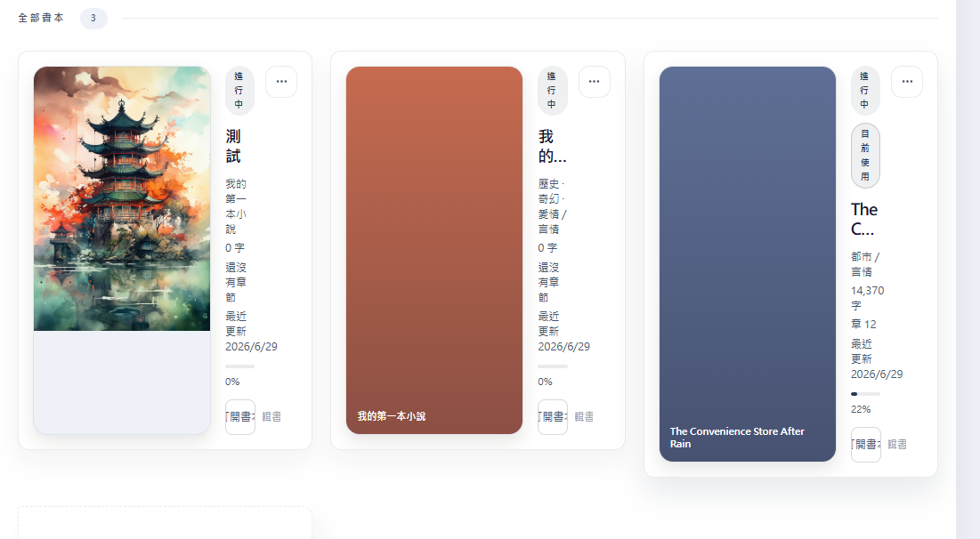The height and width of the screenshot is (539, 980).
Task: Open more options for The C... book
Action: coord(907,82)
